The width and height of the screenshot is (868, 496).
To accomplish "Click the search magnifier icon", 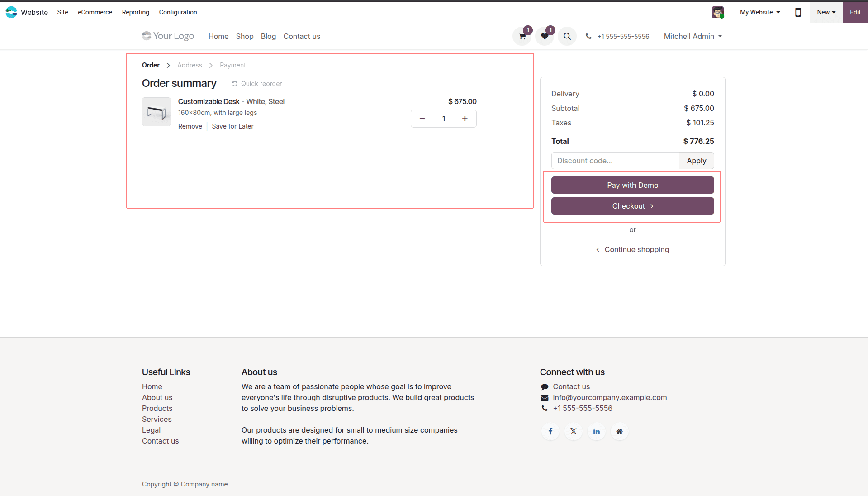I will pyautogui.click(x=567, y=36).
